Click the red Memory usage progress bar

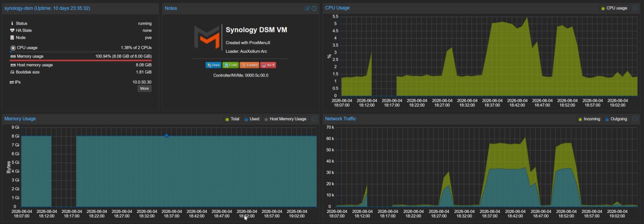pos(80,60)
